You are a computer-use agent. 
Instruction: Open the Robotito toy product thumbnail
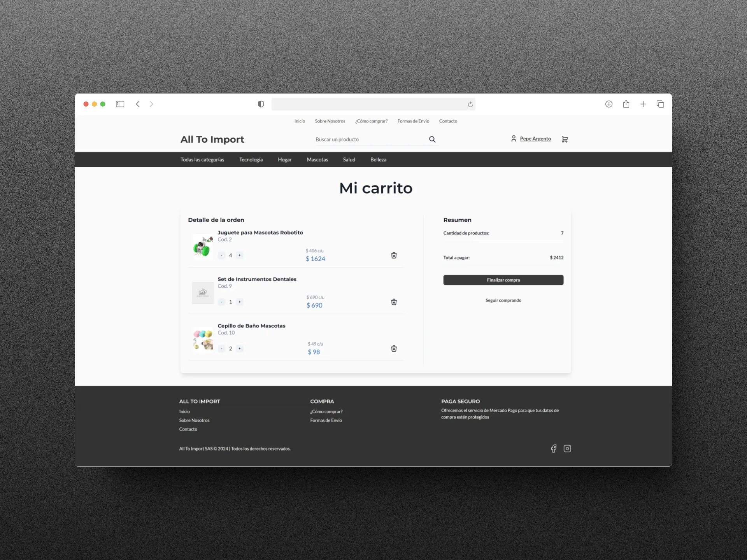[x=203, y=246]
